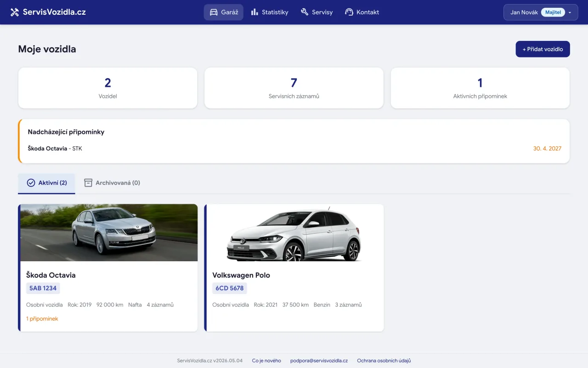Click license plate 6CD 5678
The height and width of the screenshot is (368, 588).
coord(230,288)
